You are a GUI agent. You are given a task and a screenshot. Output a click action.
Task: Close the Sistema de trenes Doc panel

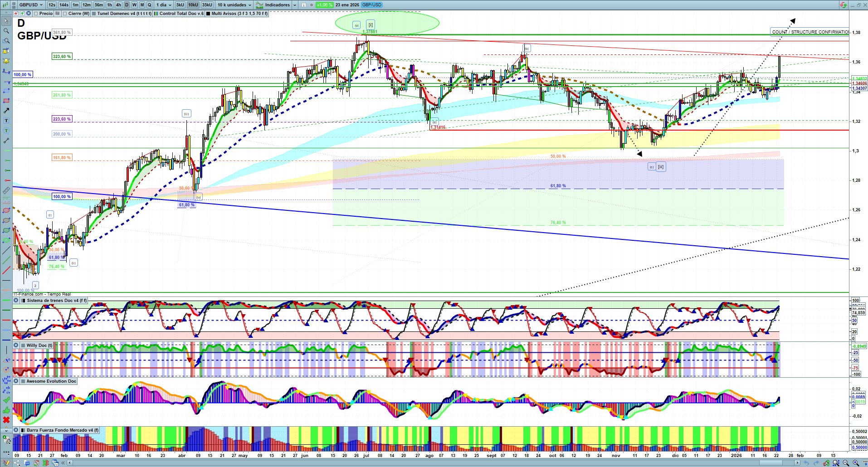pos(16,301)
